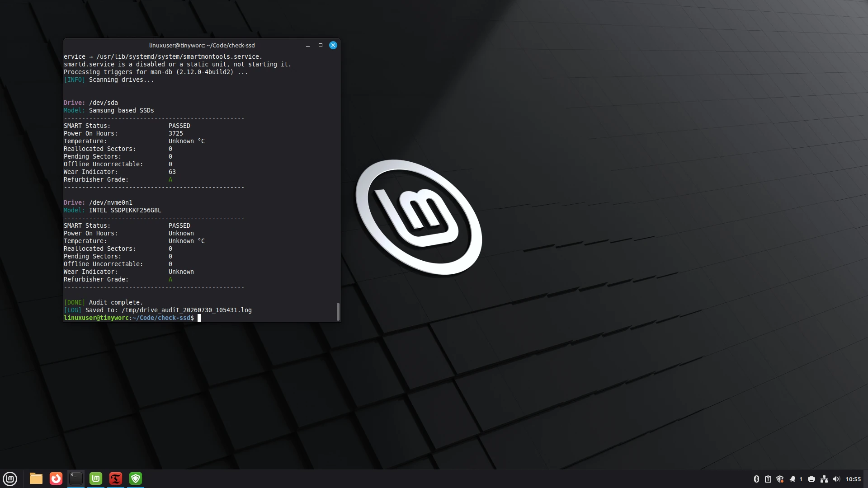The width and height of the screenshot is (868, 488).
Task: Click nvme0n1 Reallocated Sectors row
Action: tap(118, 249)
